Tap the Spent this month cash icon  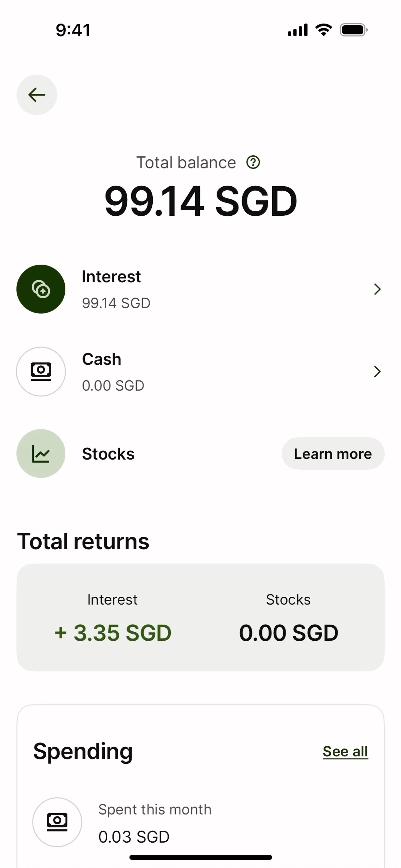point(57,822)
